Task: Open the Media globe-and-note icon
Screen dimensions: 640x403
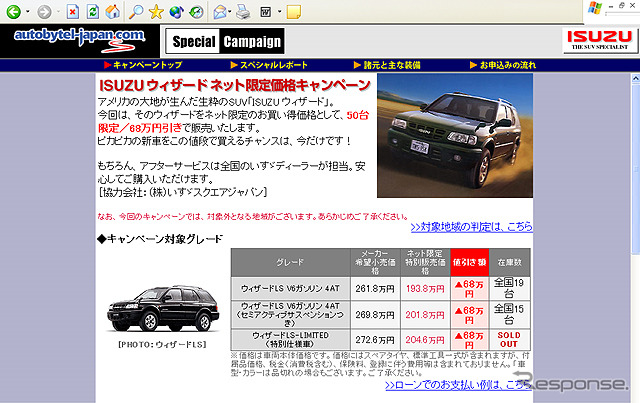Action: click(176, 11)
